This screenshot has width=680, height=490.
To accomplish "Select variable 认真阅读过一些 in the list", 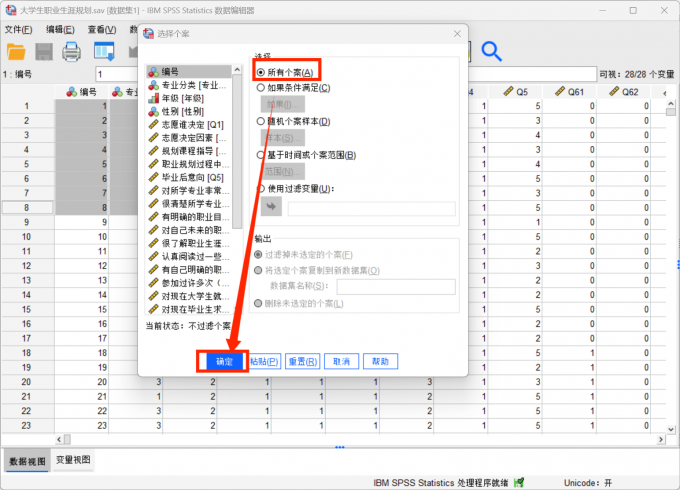I will pyautogui.click(x=189, y=256).
